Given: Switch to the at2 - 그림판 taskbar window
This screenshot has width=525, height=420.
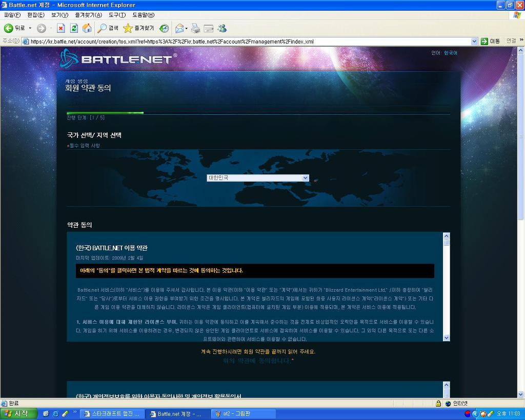Looking at the screenshot, I should click(x=245, y=414).
